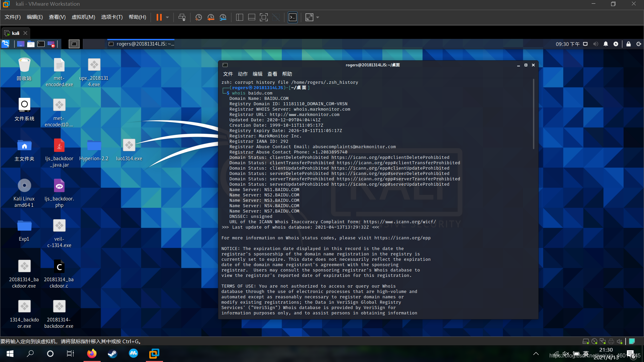Click Kali panel clock showing 09:30 下午
This screenshot has height=362, width=644.
[568, 44]
